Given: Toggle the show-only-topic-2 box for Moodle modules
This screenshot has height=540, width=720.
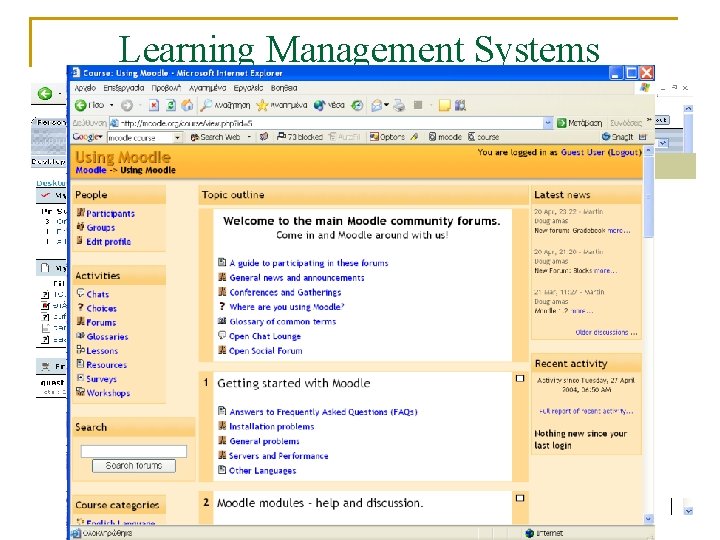Looking at the screenshot, I should pyautogui.click(x=520, y=498).
